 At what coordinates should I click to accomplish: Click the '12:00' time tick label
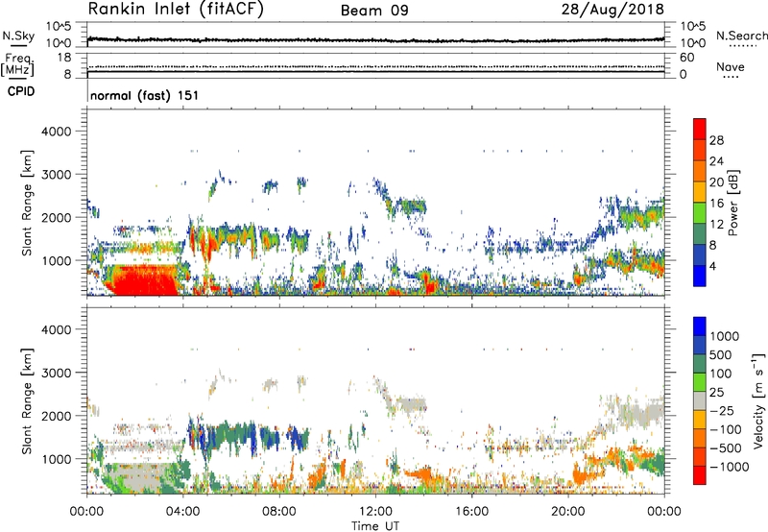pyautogui.click(x=375, y=512)
